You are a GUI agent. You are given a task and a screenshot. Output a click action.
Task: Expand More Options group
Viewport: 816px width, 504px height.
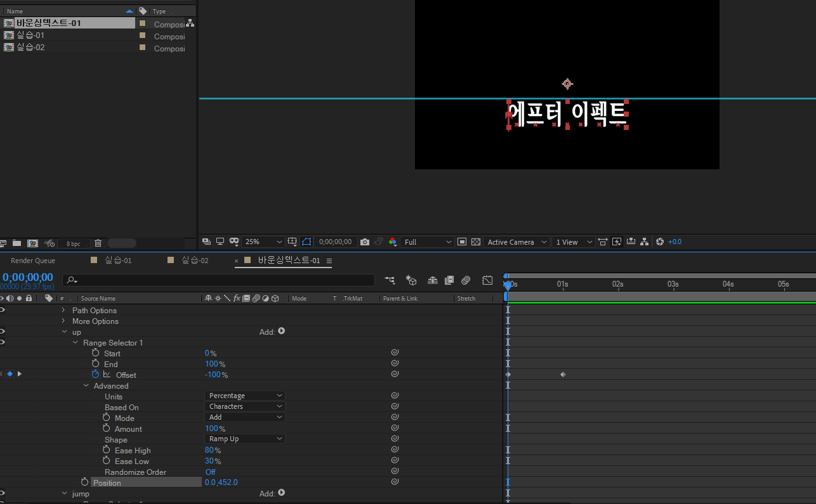tap(63, 321)
